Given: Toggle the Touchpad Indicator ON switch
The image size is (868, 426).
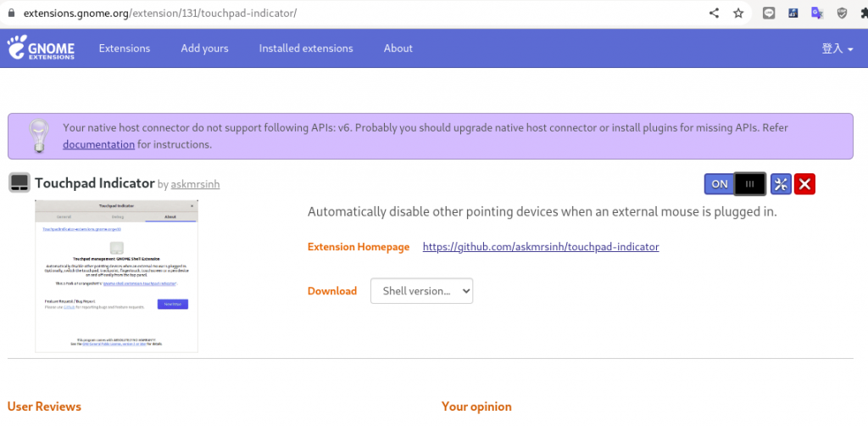Looking at the screenshot, I should coord(735,183).
